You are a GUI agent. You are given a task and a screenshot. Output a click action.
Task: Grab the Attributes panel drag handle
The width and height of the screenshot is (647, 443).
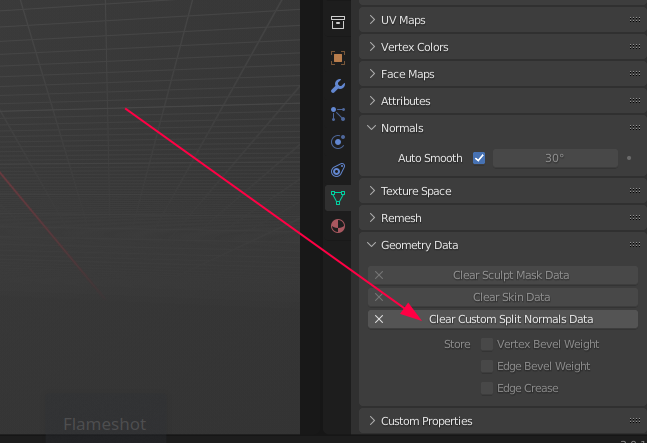point(635,101)
